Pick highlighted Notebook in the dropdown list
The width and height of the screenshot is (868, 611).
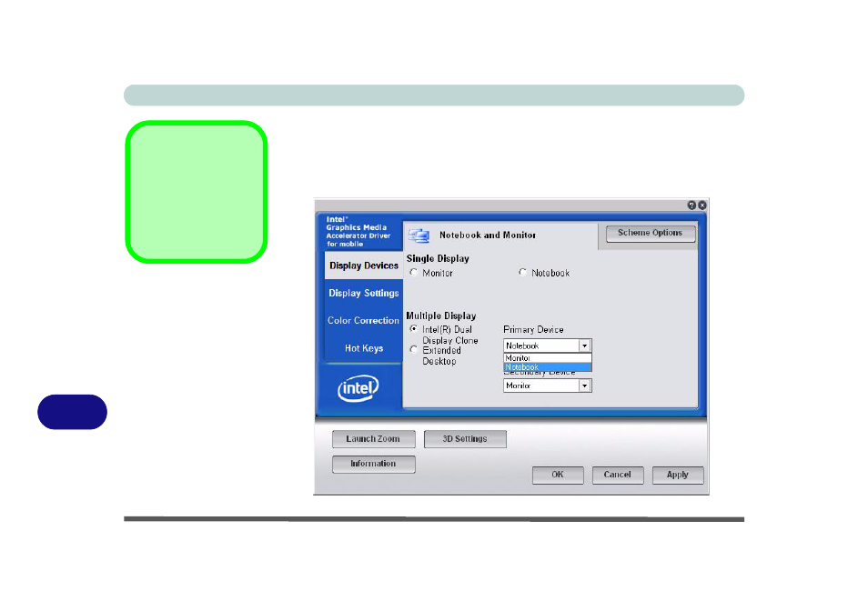[548, 366]
